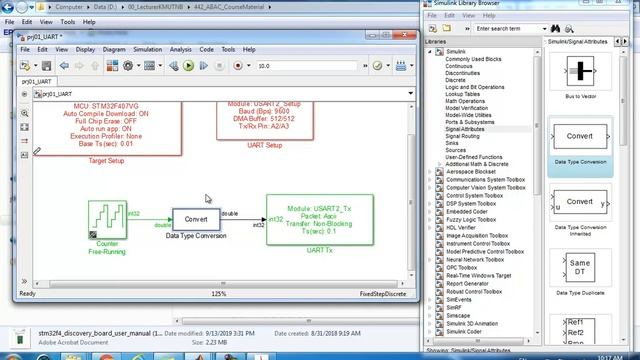
Task: Expand the Additional Math & Discrete node
Action: point(440,164)
